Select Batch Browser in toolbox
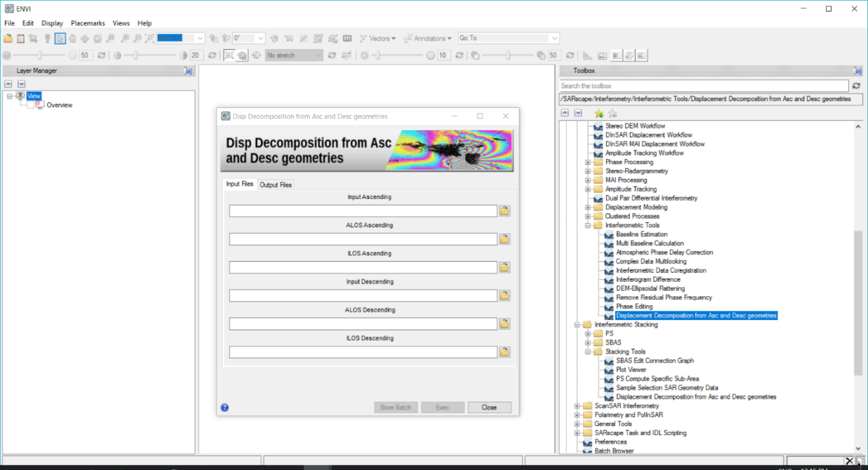 [614, 451]
